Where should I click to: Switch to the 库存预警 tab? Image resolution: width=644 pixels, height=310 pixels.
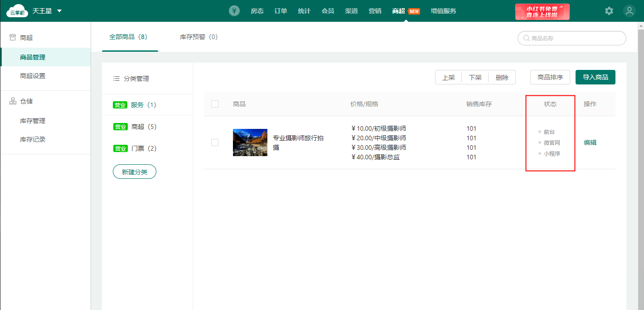pos(199,37)
